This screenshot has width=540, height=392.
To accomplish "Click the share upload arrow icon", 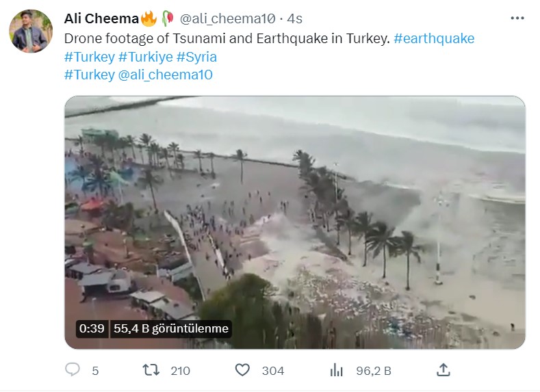I will [x=443, y=370].
